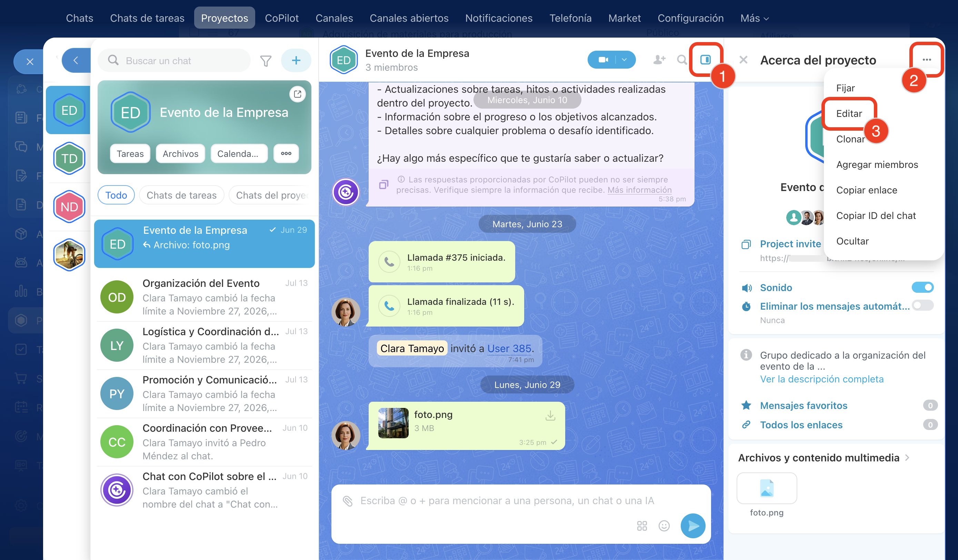Select the ED project avatar in sidebar
This screenshot has height=560, width=958.
[x=69, y=110]
